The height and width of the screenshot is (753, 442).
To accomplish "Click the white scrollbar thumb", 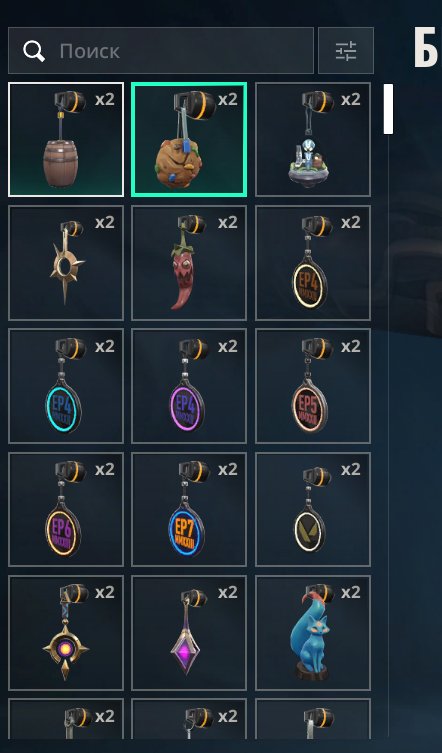I will coord(388,109).
